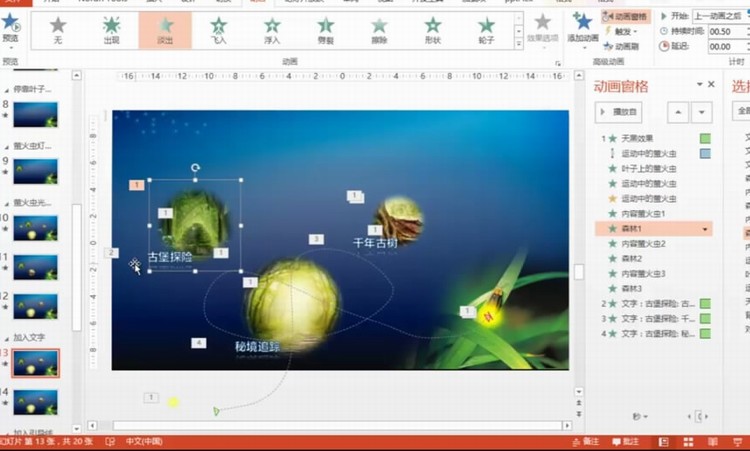Open slide 10 thumbnail

tap(35, 228)
